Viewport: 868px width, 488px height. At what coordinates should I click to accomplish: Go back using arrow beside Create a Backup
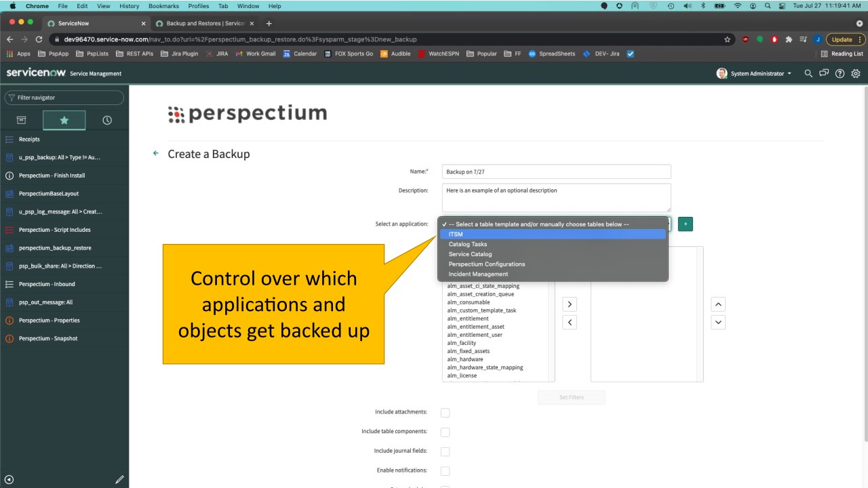tap(156, 154)
